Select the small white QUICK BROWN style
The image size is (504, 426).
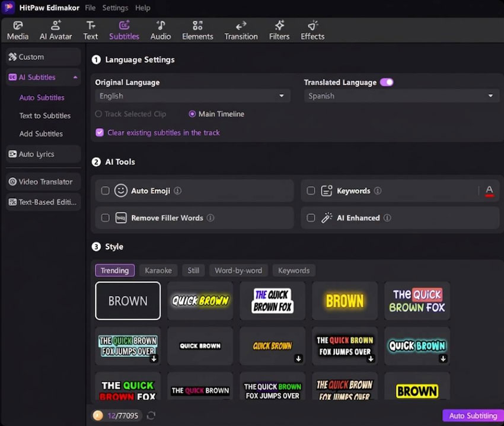(200, 346)
